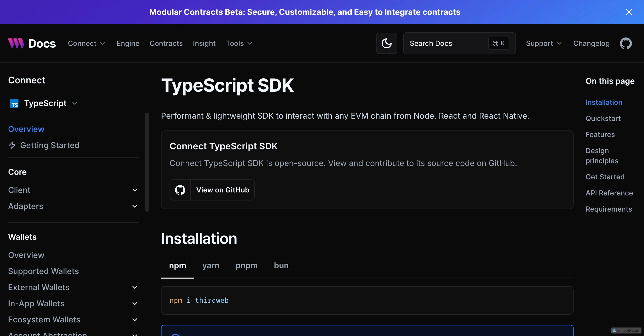Jump to Installation section

604,102
